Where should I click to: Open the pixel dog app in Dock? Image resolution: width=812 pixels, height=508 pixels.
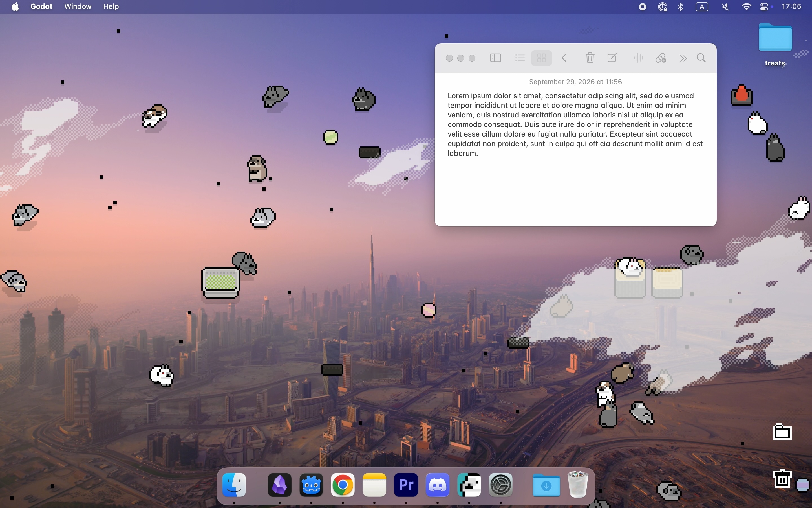(469, 485)
